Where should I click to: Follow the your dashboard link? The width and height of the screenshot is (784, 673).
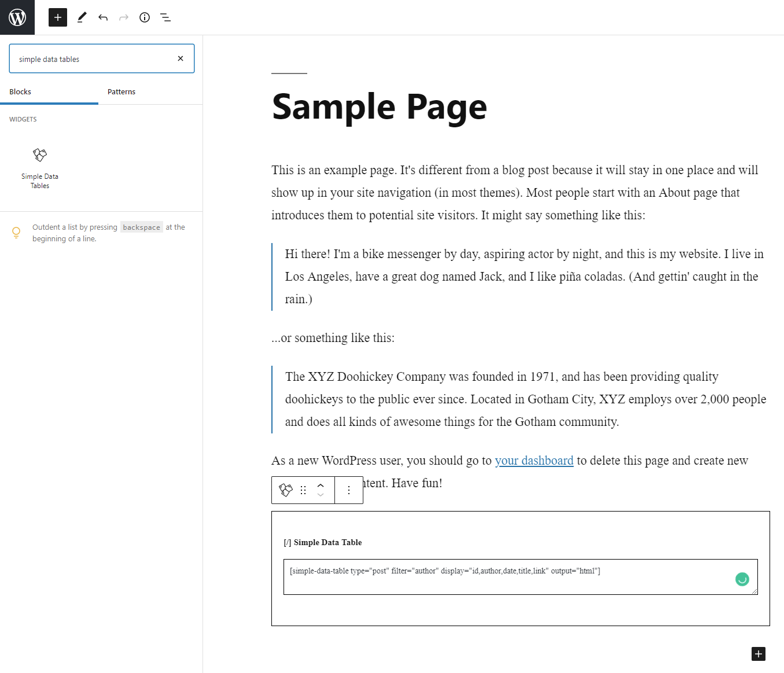(x=534, y=461)
